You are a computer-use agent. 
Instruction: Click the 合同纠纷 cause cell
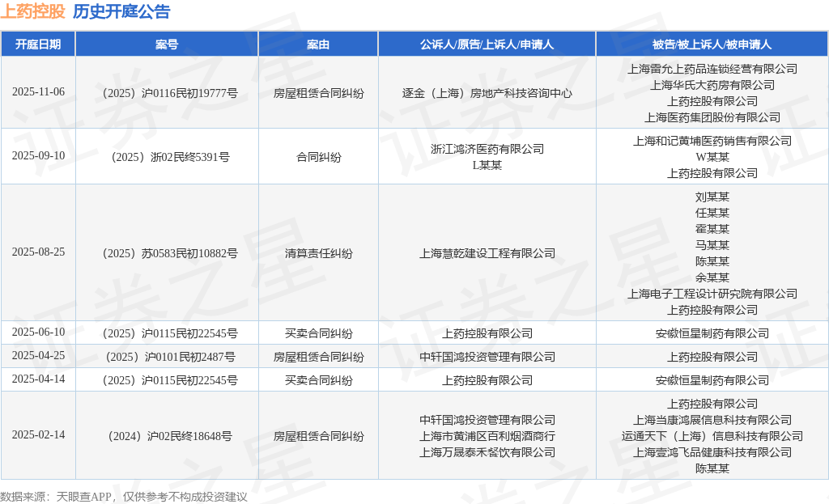318,158
